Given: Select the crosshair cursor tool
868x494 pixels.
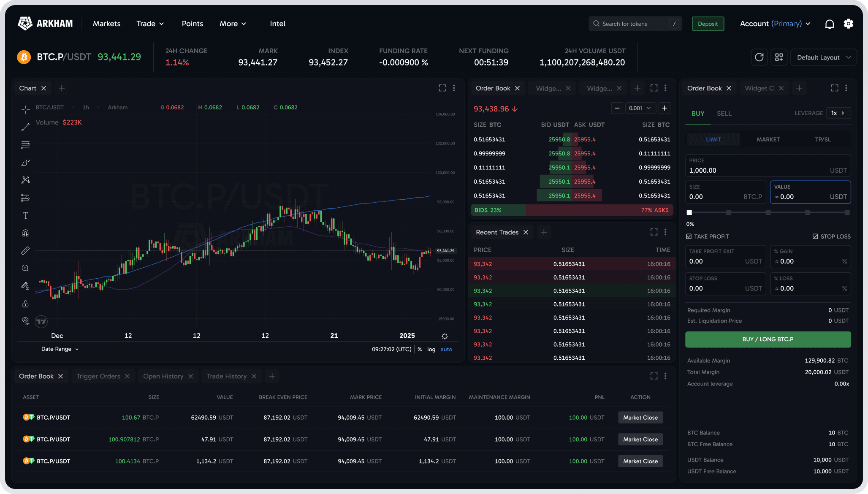Looking at the screenshot, I should [x=25, y=109].
